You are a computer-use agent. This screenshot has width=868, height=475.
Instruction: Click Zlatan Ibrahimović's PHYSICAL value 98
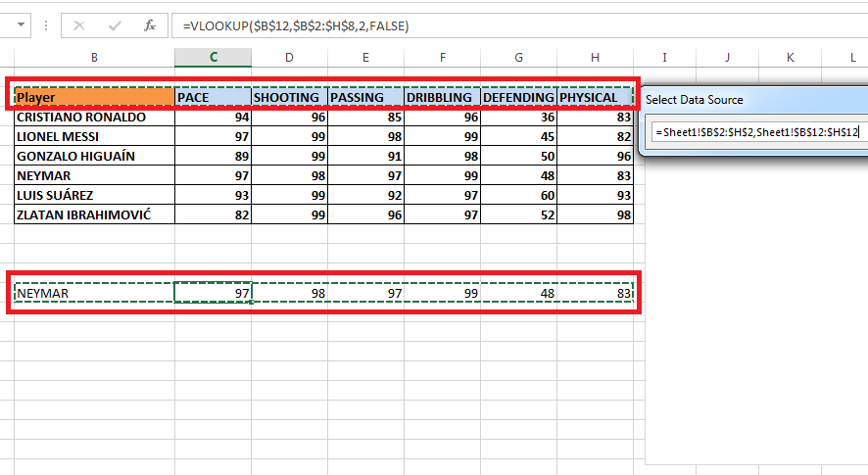[595, 214]
